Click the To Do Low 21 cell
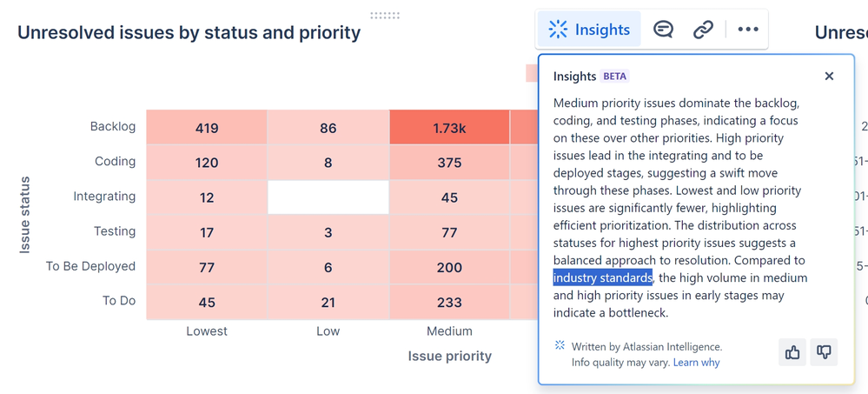The image size is (868, 394). point(328,302)
